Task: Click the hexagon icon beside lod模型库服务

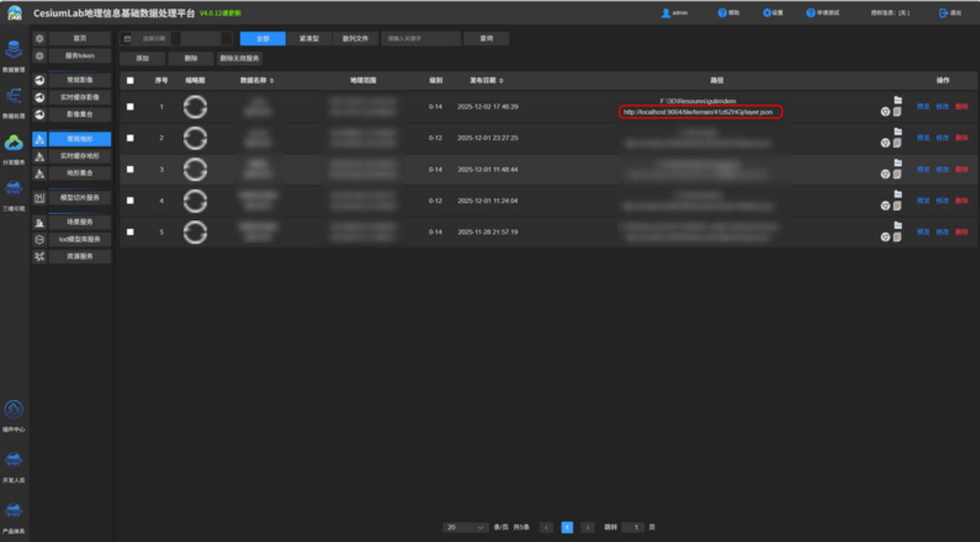Action: 39,240
